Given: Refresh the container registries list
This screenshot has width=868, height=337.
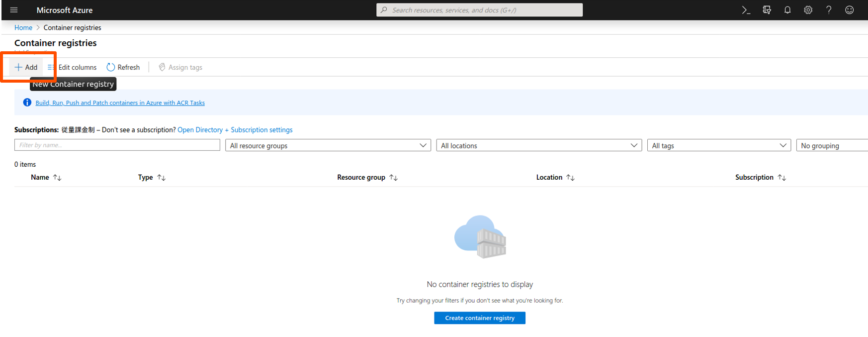Looking at the screenshot, I should coord(123,67).
